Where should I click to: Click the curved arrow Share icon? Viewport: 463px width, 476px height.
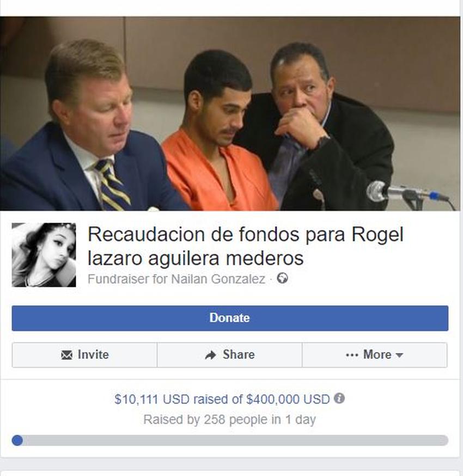[x=211, y=355]
